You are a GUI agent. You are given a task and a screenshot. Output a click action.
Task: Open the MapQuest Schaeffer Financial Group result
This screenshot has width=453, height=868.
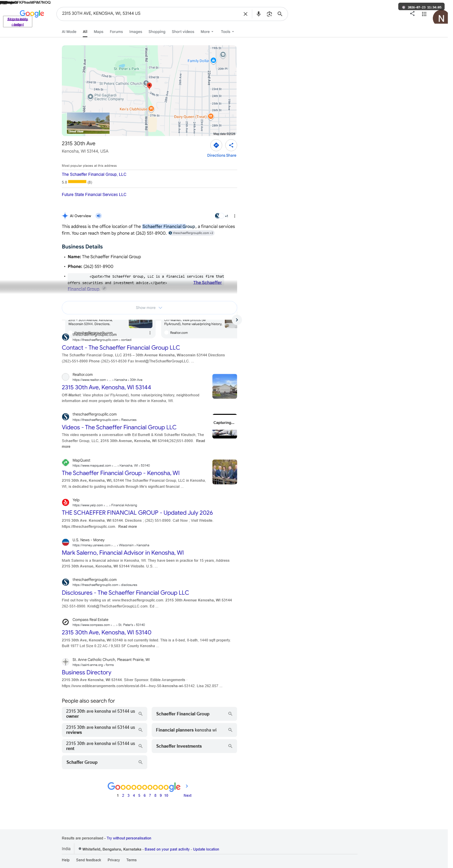click(x=121, y=473)
